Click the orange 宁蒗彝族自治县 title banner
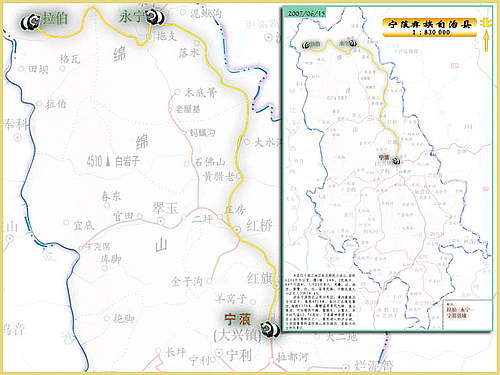 [430, 27]
